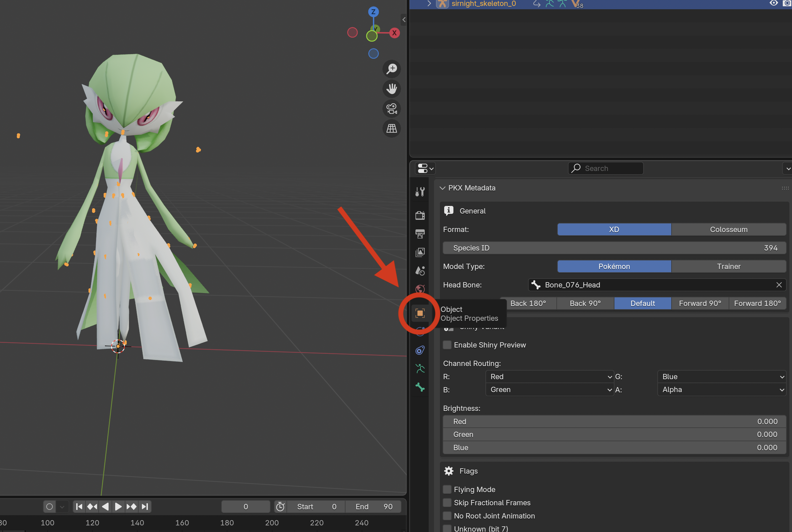Jump to previous keyframe
Screen dimensions: 792x532
[92, 507]
